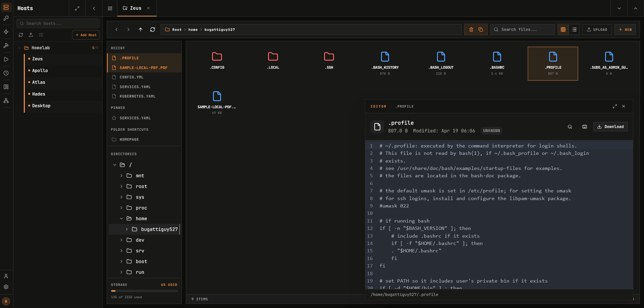Screen dimensions: 644x308
Task: Collapse the root / directory tree
Action: (115, 165)
